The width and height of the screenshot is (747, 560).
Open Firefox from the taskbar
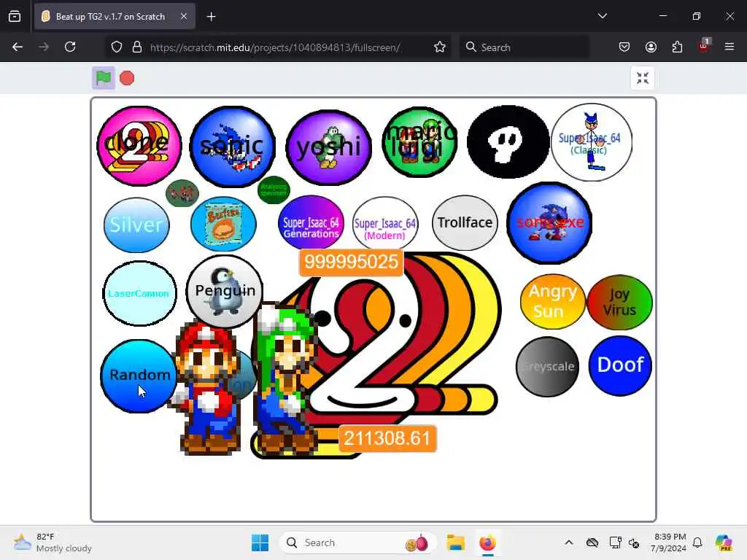point(487,542)
